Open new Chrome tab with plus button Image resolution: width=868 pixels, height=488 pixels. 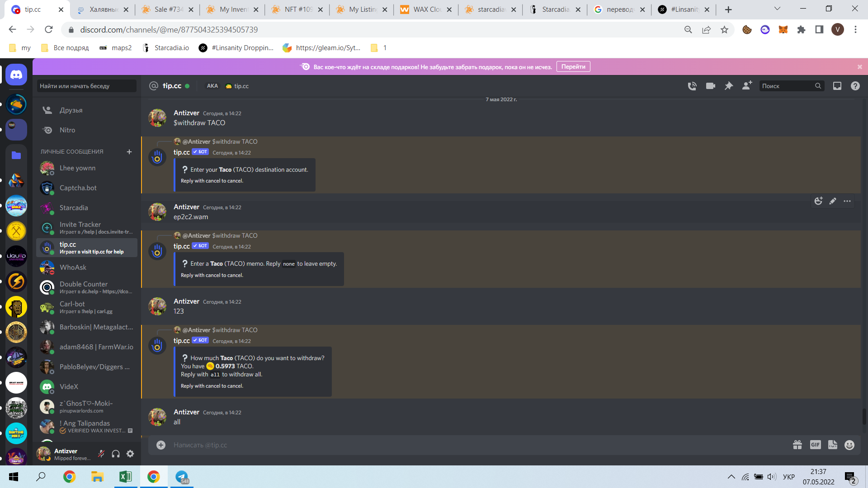pos(728,9)
